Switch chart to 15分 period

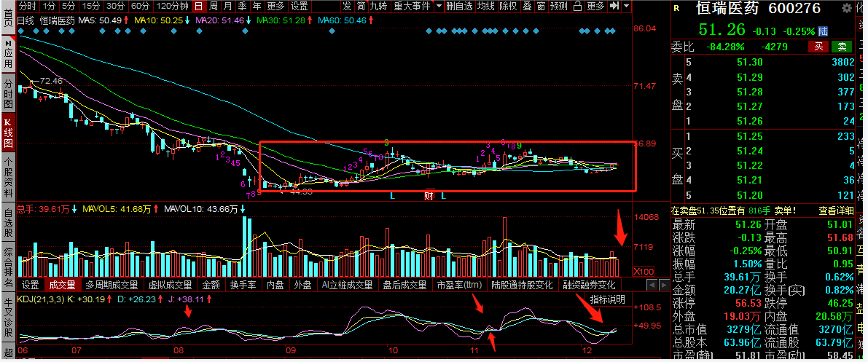(91, 6)
